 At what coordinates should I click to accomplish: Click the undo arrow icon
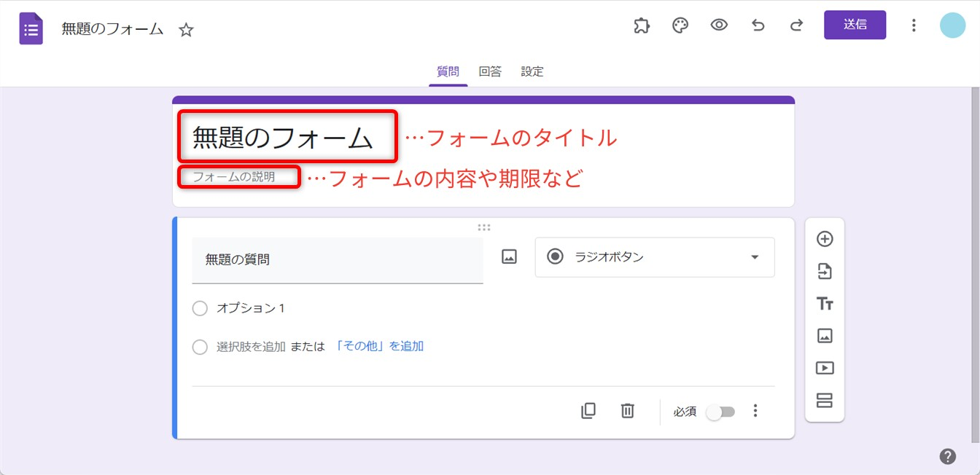[758, 25]
